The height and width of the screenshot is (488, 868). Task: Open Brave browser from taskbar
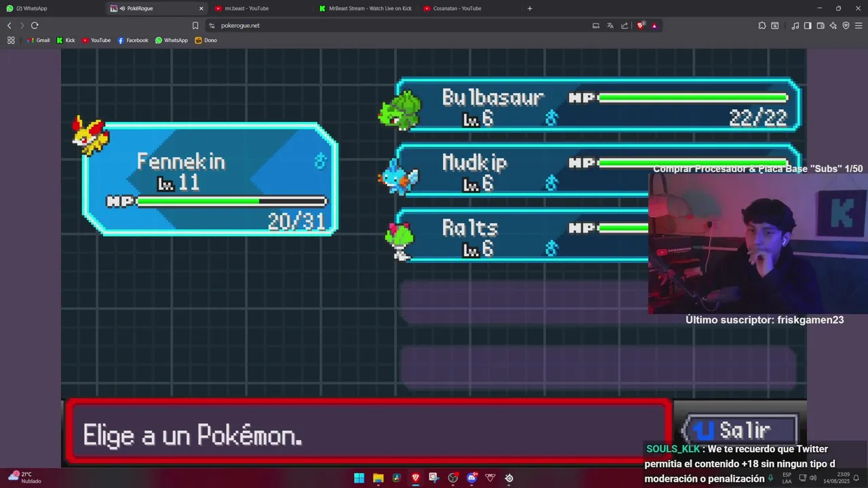coord(416,478)
